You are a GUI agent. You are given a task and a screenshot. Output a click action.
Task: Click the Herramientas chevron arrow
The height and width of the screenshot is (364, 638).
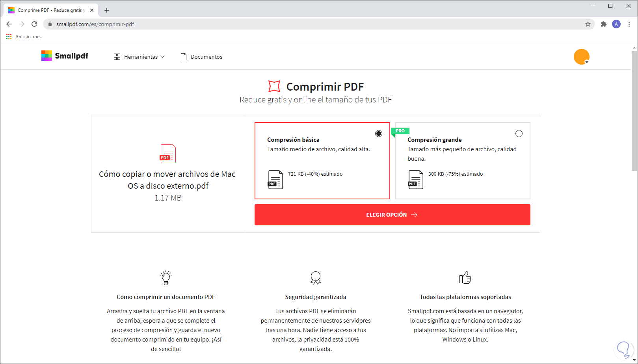coord(162,57)
